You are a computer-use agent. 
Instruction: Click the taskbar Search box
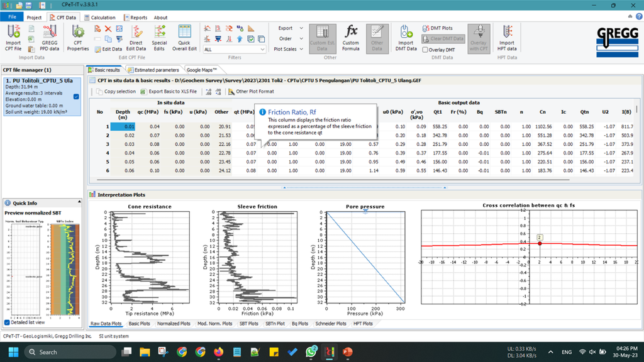70,352
